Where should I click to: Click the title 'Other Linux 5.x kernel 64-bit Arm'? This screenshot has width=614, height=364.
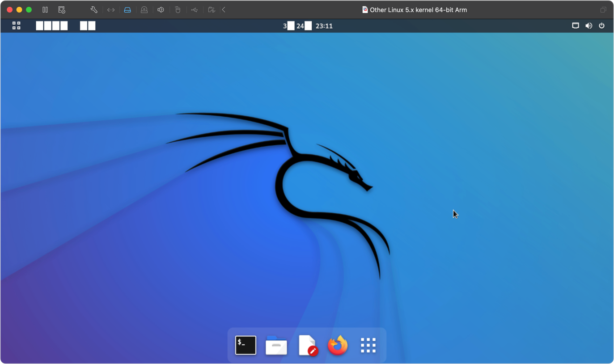point(418,10)
